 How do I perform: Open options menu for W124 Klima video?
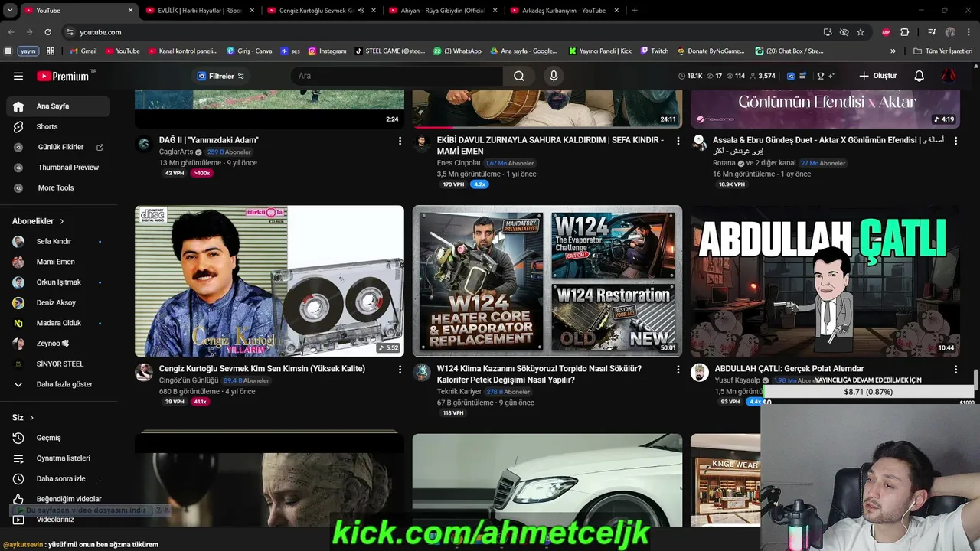(678, 370)
